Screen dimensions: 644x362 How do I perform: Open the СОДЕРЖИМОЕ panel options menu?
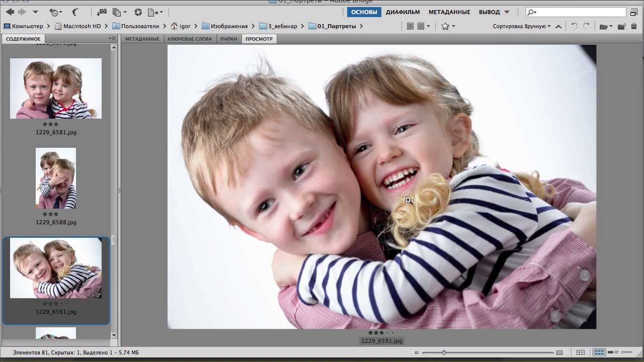pos(112,39)
